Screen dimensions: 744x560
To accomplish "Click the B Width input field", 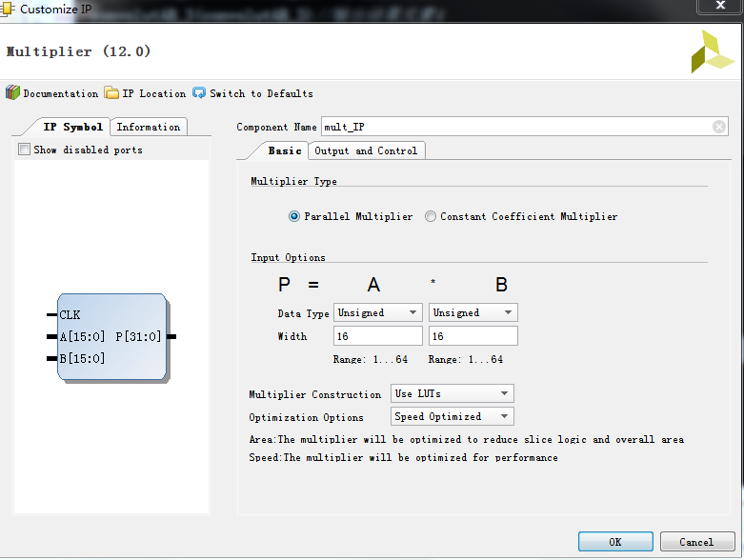I will pos(473,336).
